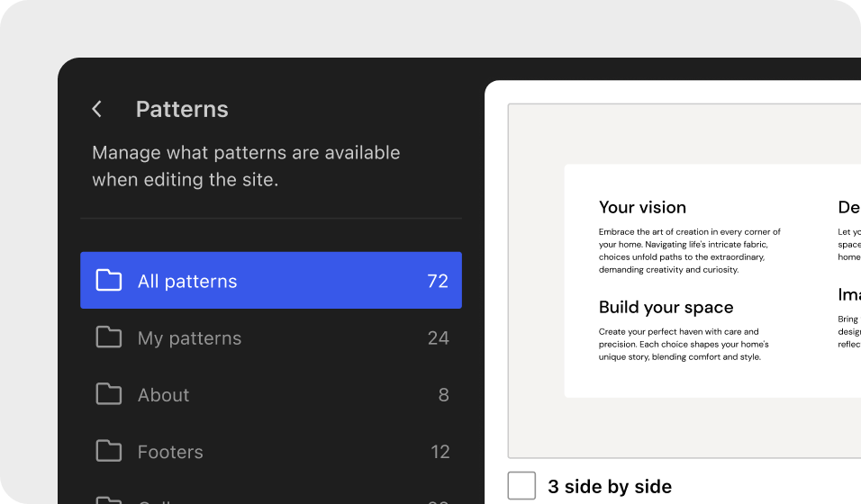The image size is (861, 504).
Task: Go to the Footers category
Action: [170, 452]
